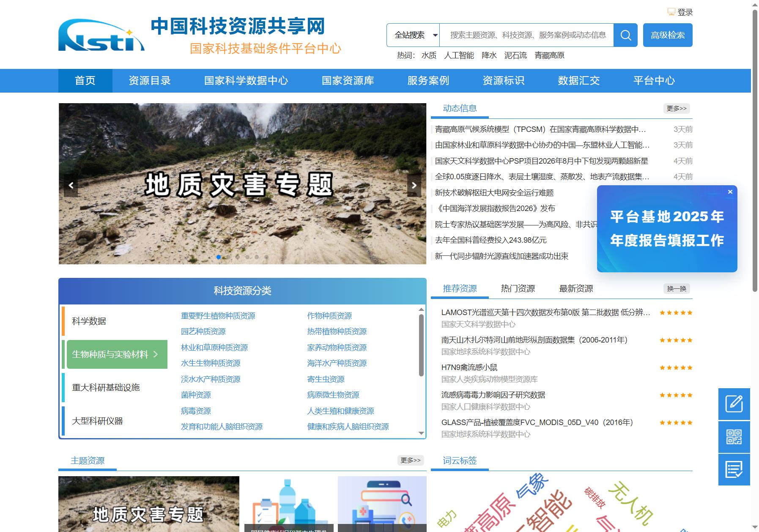Screen dimensions: 759x532
Task: Open 高级检索 advanced search
Action: (x=668, y=35)
